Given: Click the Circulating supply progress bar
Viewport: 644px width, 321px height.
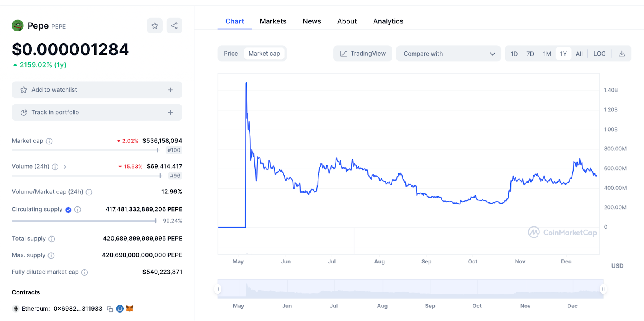Looking at the screenshot, I should [x=84, y=221].
